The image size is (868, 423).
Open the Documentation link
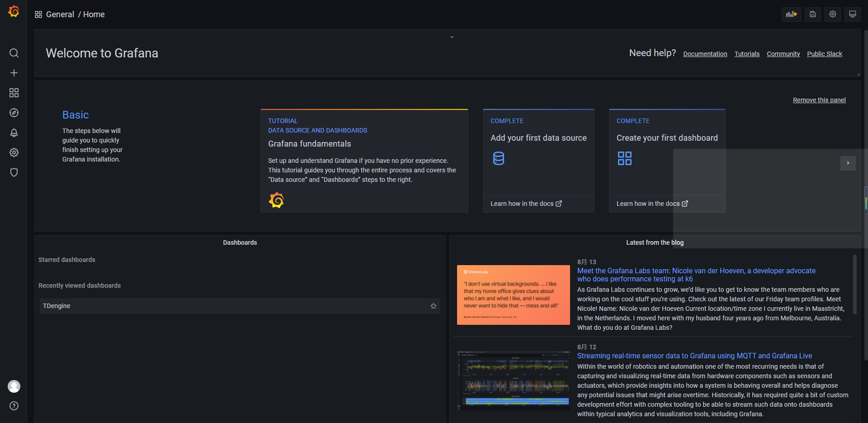[x=705, y=54]
